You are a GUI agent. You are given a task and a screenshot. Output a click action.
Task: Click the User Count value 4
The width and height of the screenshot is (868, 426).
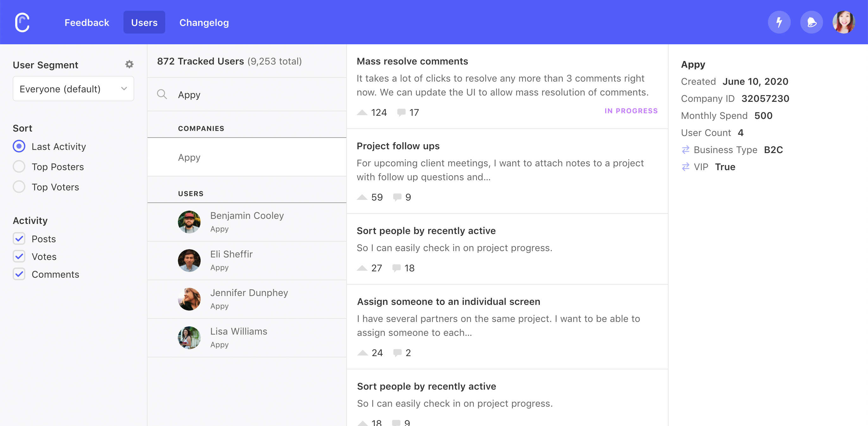click(x=740, y=133)
